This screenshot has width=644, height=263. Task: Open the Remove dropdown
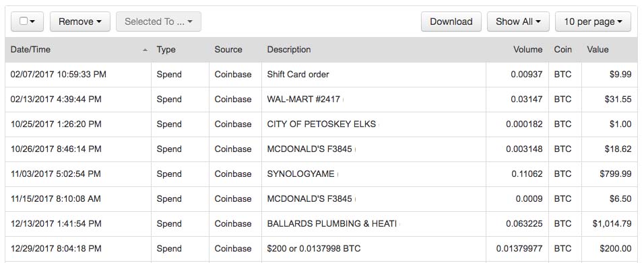pos(80,22)
